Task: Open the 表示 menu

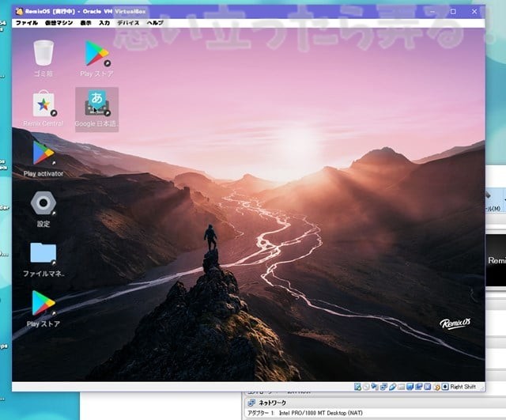Action: pyautogui.click(x=85, y=23)
